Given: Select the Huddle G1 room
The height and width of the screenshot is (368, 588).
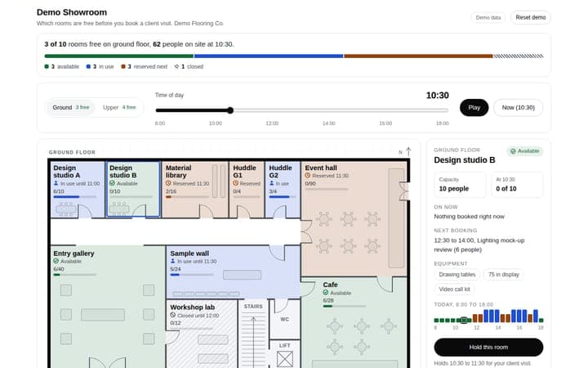Looking at the screenshot, I should [x=247, y=190].
